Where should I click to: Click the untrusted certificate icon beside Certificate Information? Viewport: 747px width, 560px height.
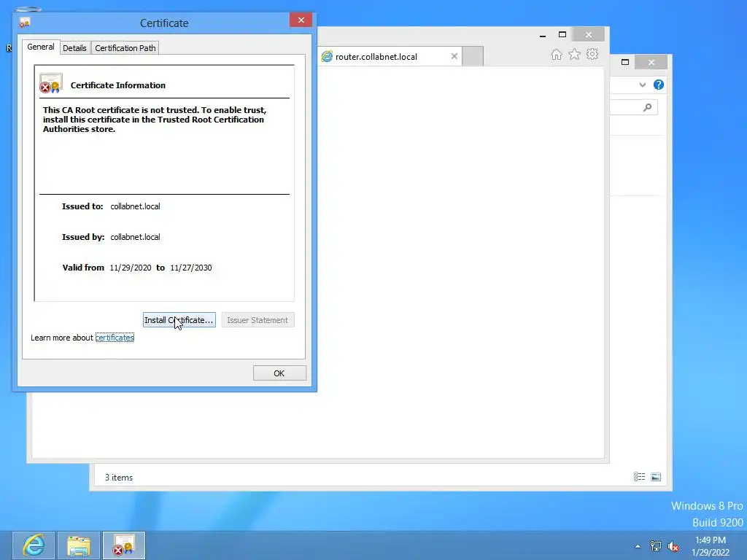click(x=52, y=83)
